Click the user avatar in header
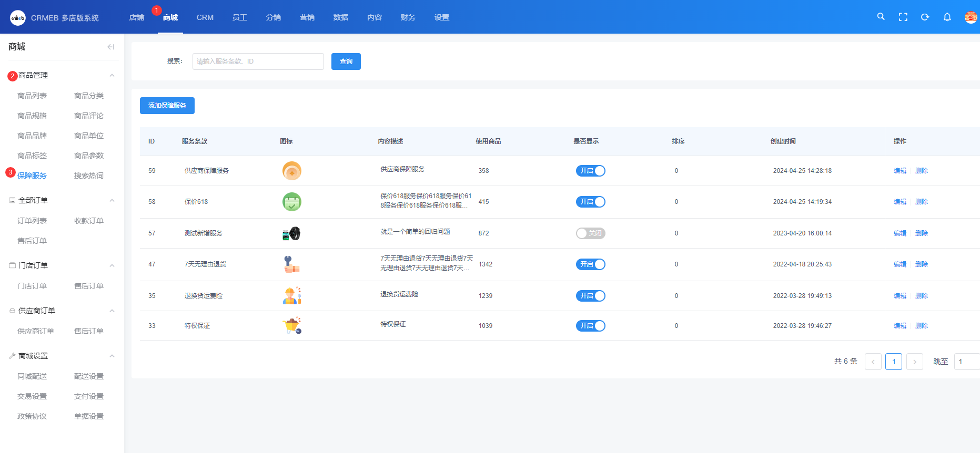 click(971, 17)
